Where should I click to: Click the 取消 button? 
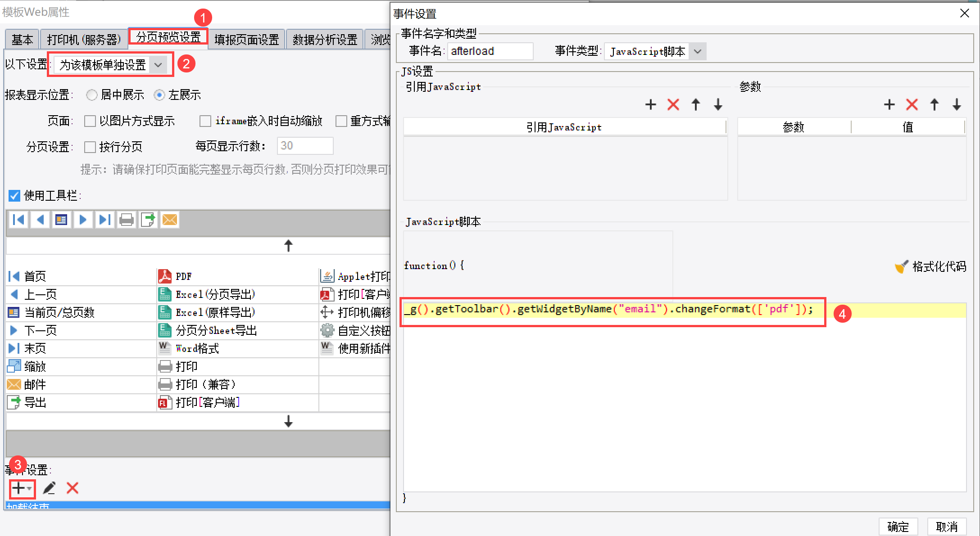pyautogui.click(x=946, y=526)
